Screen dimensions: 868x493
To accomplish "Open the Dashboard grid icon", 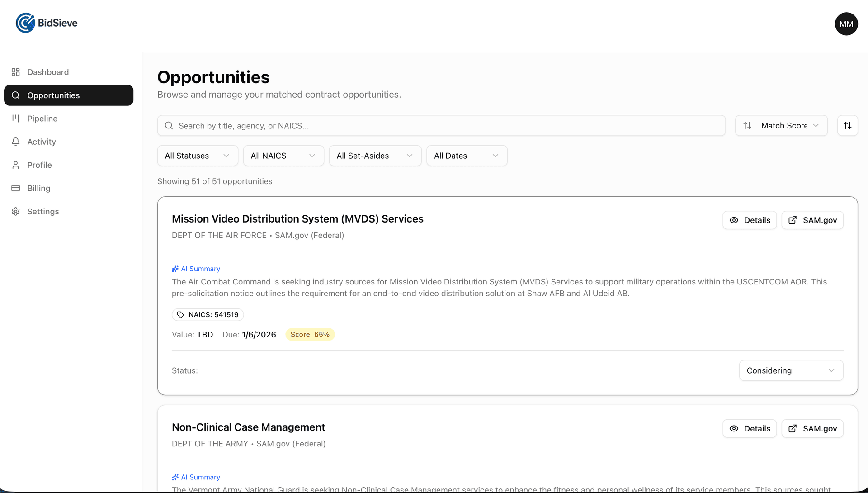I will point(15,72).
